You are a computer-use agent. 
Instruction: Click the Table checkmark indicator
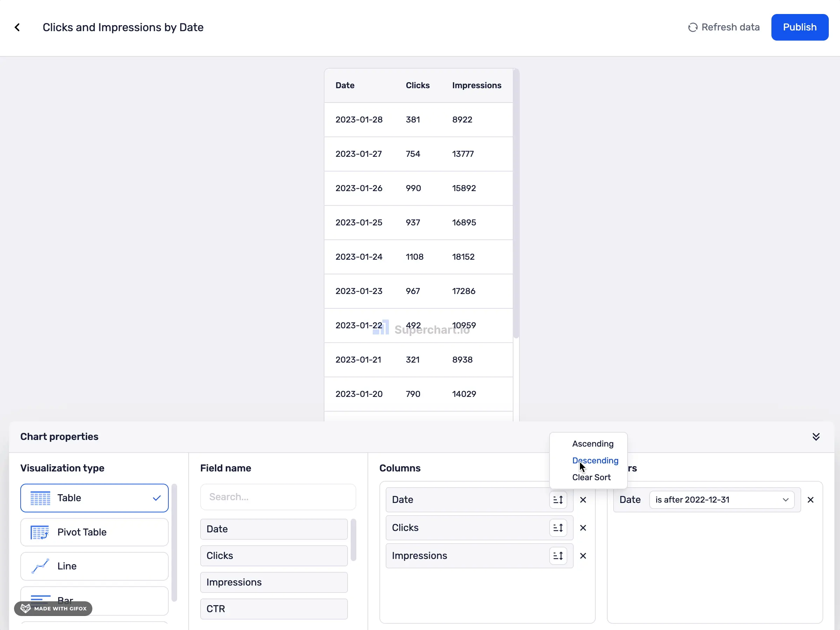(157, 498)
